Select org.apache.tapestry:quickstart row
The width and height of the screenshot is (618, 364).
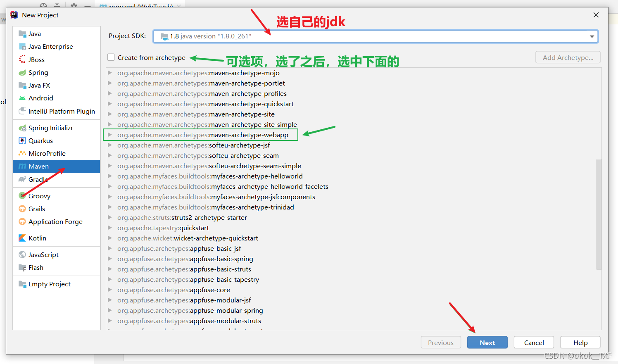(351, 228)
